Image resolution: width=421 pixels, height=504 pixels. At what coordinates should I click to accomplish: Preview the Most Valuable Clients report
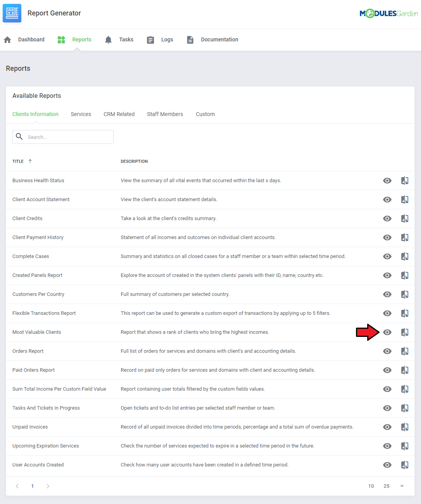(387, 332)
